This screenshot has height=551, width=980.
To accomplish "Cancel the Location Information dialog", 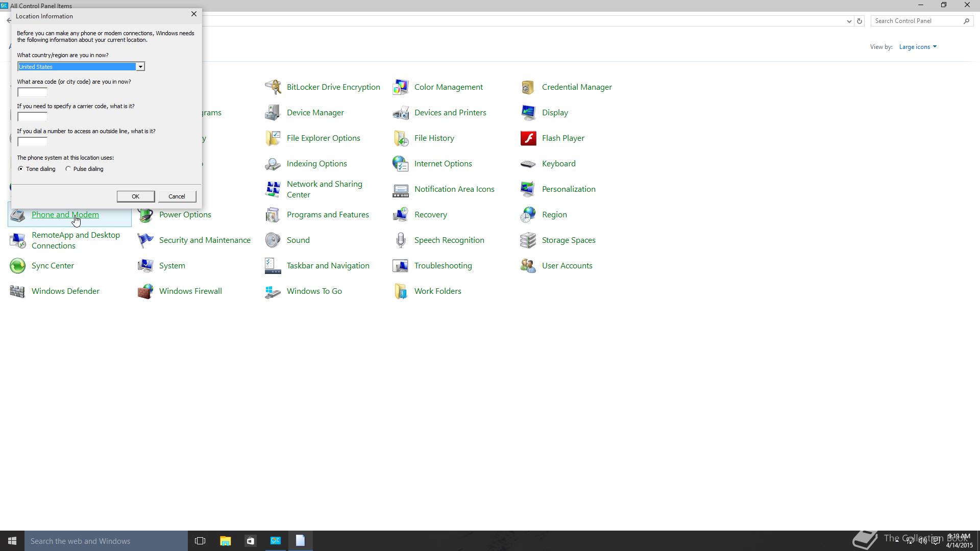I will (x=177, y=196).
